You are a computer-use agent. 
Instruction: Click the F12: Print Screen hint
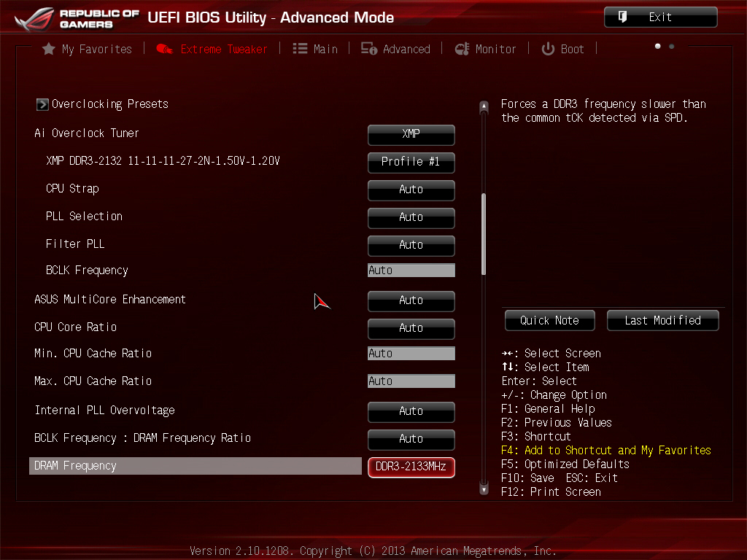tap(551, 491)
